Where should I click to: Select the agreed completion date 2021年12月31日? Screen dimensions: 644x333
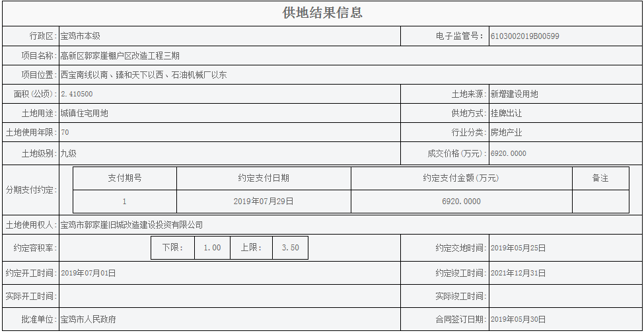518,273
